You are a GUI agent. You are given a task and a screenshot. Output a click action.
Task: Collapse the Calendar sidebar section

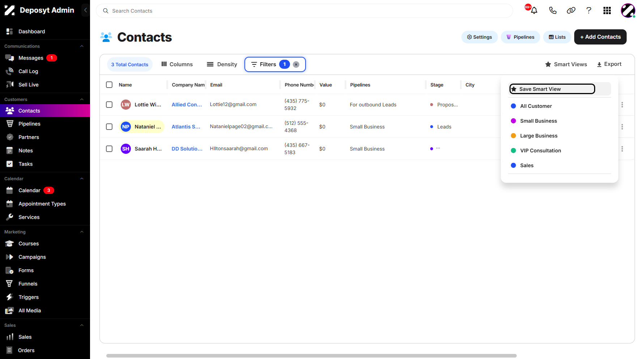click(x=82, y=179)
